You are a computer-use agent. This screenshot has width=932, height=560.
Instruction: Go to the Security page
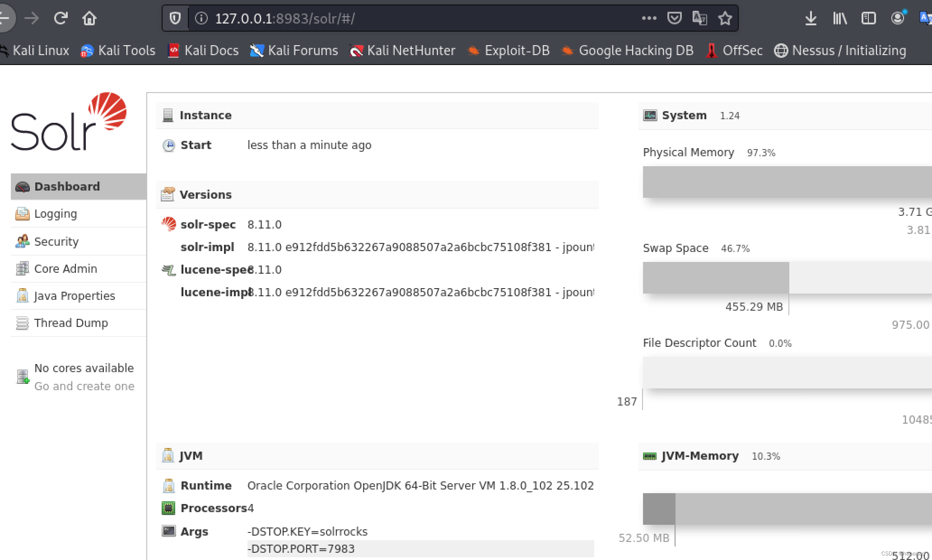(x=56, y=242)
